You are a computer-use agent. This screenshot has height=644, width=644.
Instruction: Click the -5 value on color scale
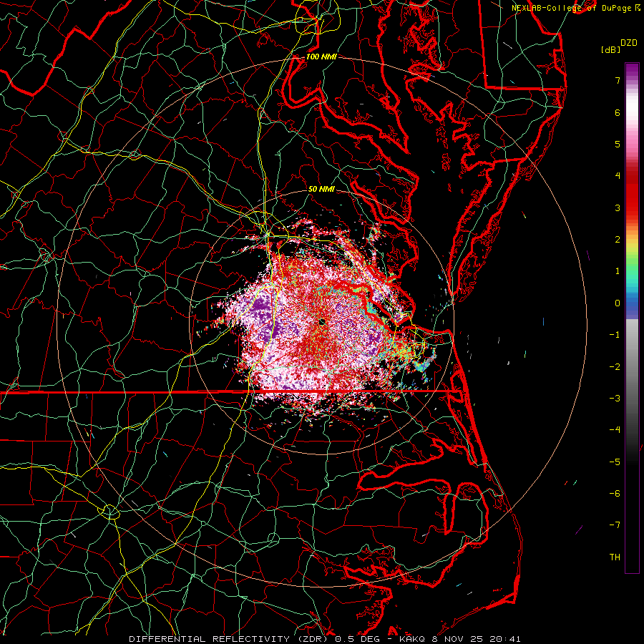point(615,462)
